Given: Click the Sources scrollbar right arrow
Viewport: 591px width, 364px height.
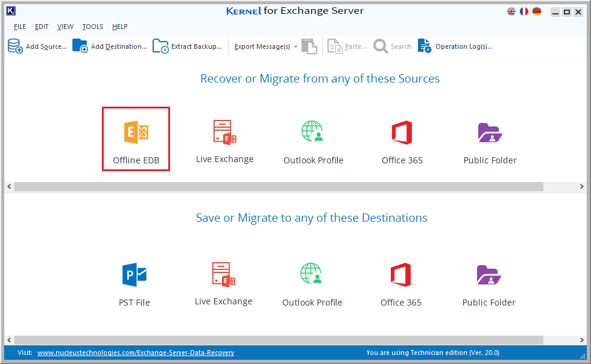Looking at the screenshot, I should point(581,187).
